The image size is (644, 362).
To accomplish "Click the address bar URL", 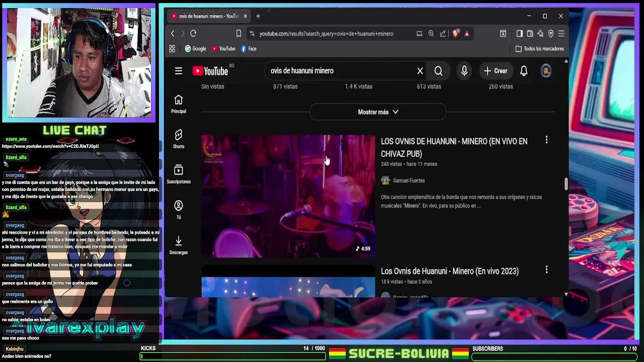I will click(x=327, y=34).
